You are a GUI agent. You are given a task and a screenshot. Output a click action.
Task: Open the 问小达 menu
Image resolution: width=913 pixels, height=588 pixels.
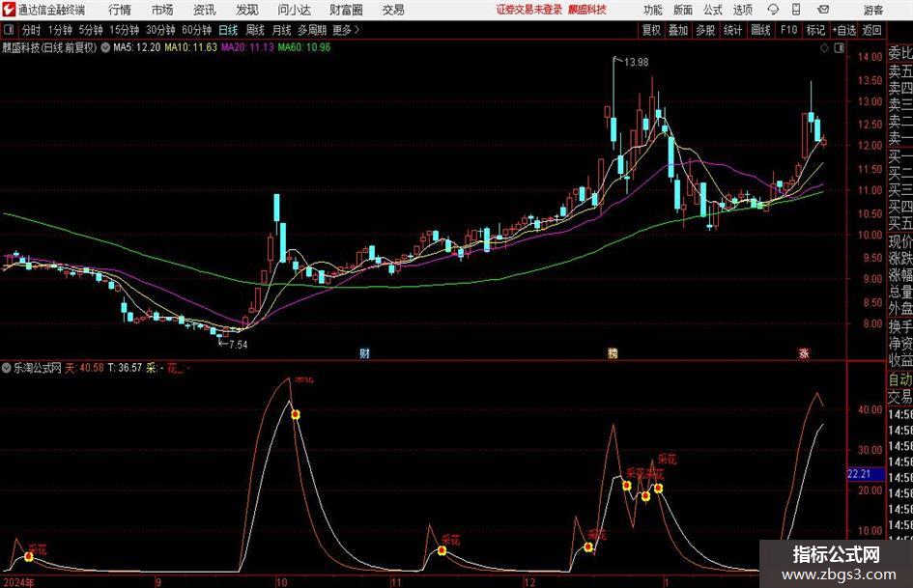click(294, 10)
